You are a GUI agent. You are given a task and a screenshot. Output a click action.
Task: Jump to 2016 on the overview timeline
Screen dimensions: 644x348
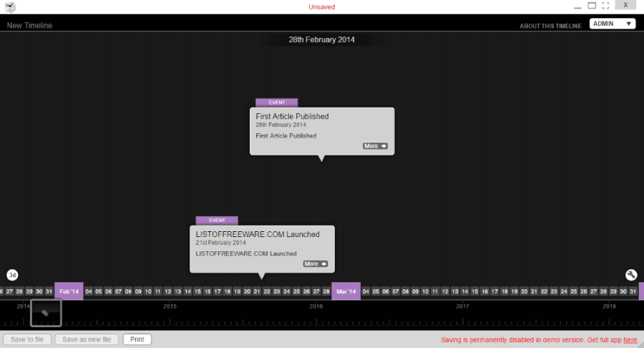pos(316,306)
